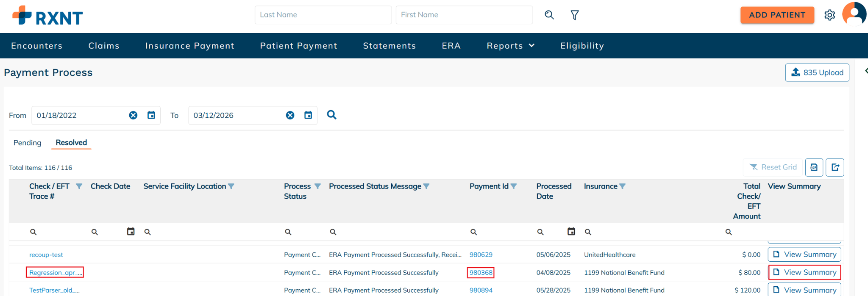Open Process Status column filter

(x=317, y=186)
